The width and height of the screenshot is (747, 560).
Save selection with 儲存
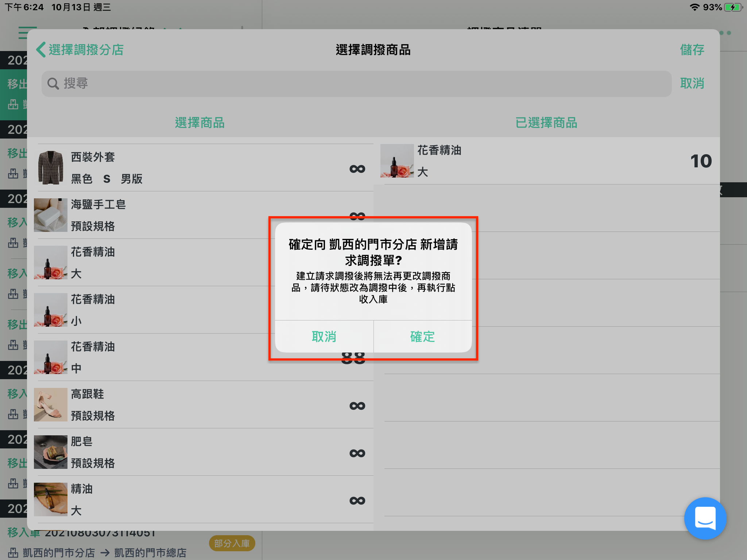pyautogui.click(x=692, y=50)
